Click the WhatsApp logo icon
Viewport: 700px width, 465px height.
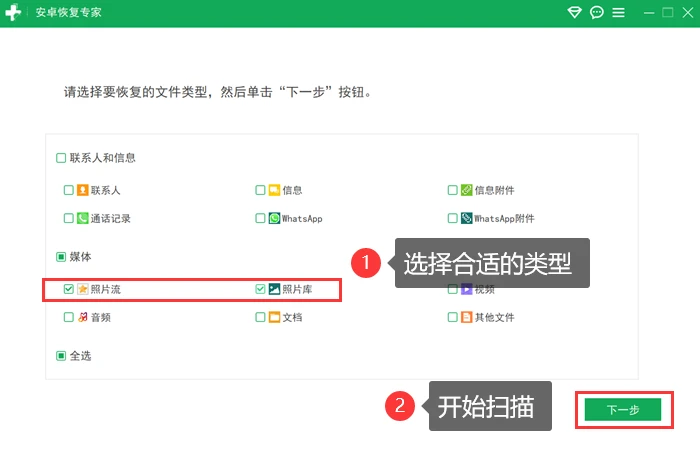[x=274, y=218]
